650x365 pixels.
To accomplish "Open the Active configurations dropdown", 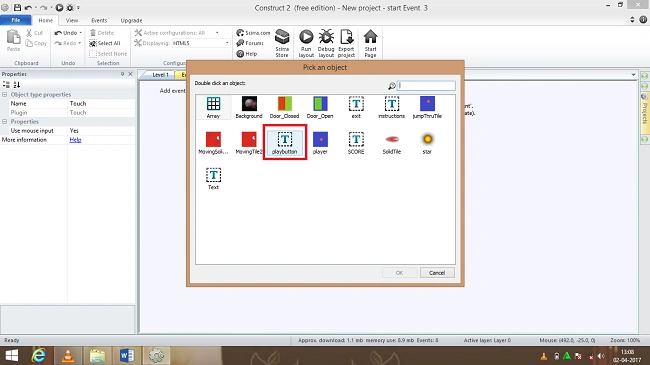I will click(217, 33).
